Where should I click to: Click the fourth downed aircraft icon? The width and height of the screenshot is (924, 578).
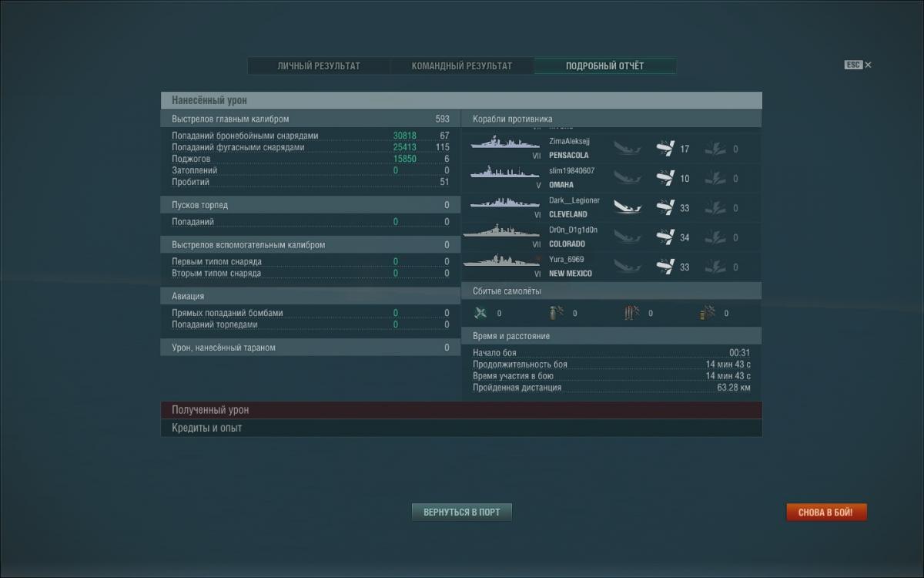707,313
